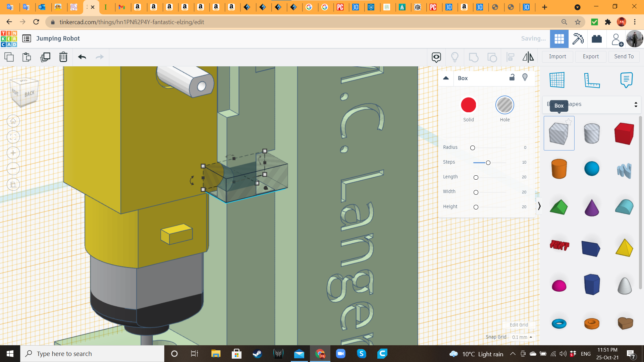Screen dimensions: 644x362
Task: Select the Ruler tool
Action: click(592, 80)
